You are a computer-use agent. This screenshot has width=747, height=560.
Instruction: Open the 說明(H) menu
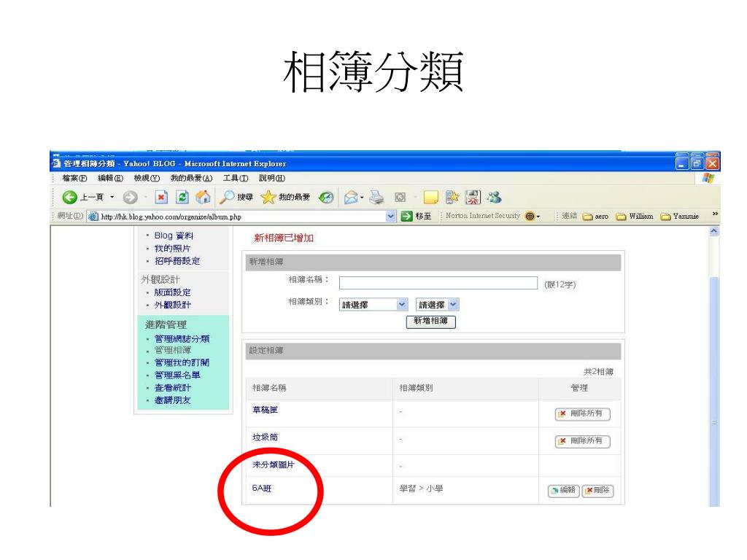(x=272, y=178)
